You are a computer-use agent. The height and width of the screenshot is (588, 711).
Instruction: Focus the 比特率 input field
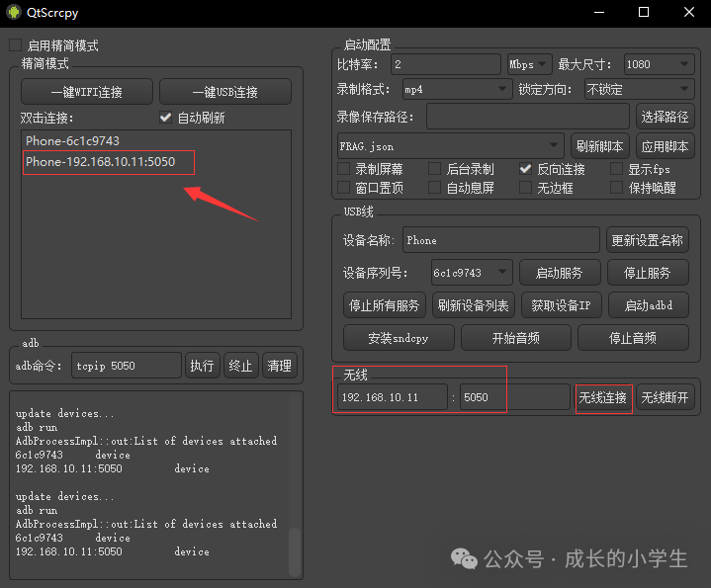pos(446,64)
